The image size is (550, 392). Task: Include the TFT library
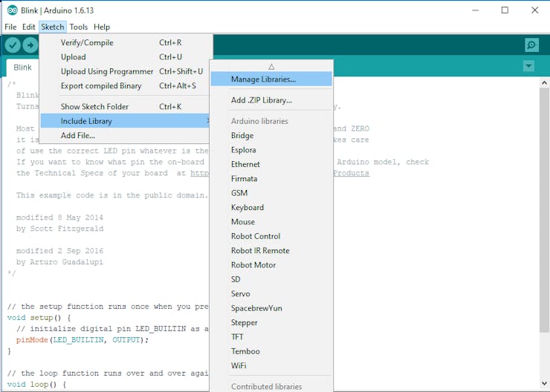pos(271,336)
